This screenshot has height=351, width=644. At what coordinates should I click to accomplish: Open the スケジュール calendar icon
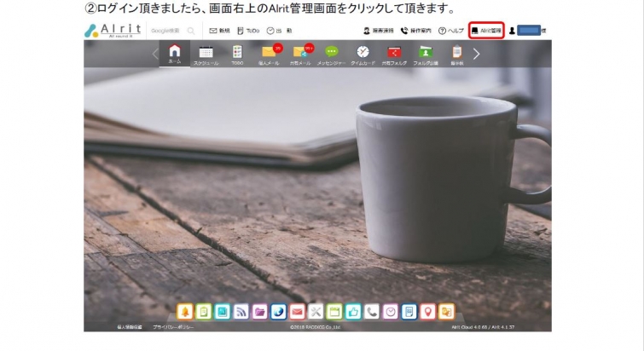[x=206, y=53]
